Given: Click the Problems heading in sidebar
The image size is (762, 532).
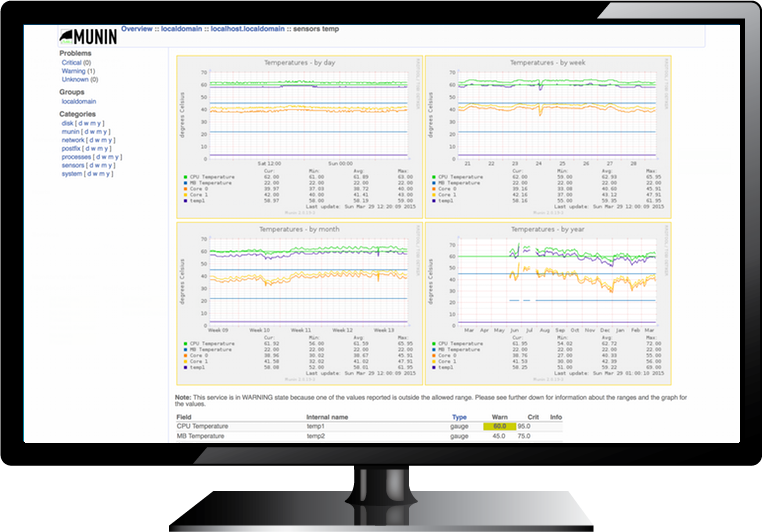Looking at the screenshot, I should point(75,53).
